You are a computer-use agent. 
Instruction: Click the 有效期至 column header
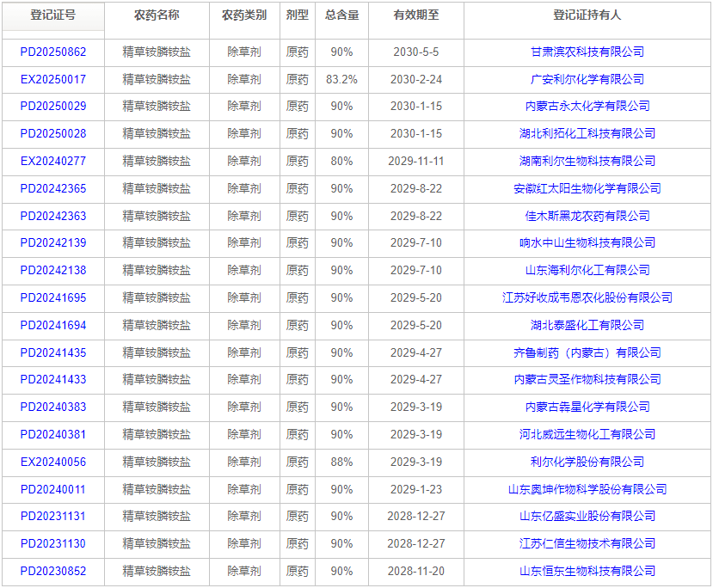point(414,15)
